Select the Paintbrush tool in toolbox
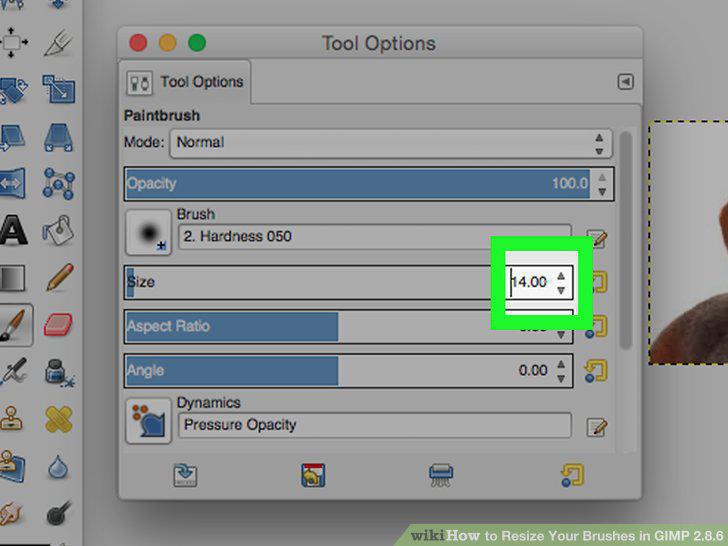This screenshot has height=546, width=728. pos(14,325)
